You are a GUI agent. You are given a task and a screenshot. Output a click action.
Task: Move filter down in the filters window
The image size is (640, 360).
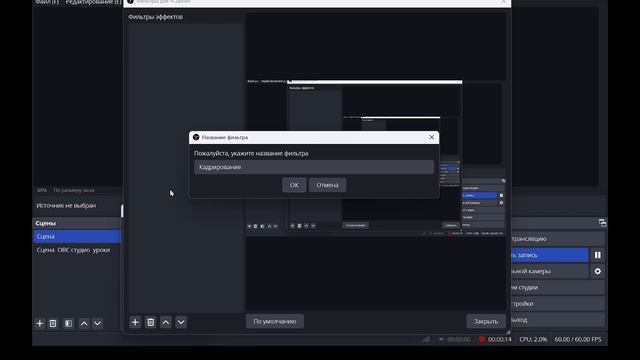[181, 322]
